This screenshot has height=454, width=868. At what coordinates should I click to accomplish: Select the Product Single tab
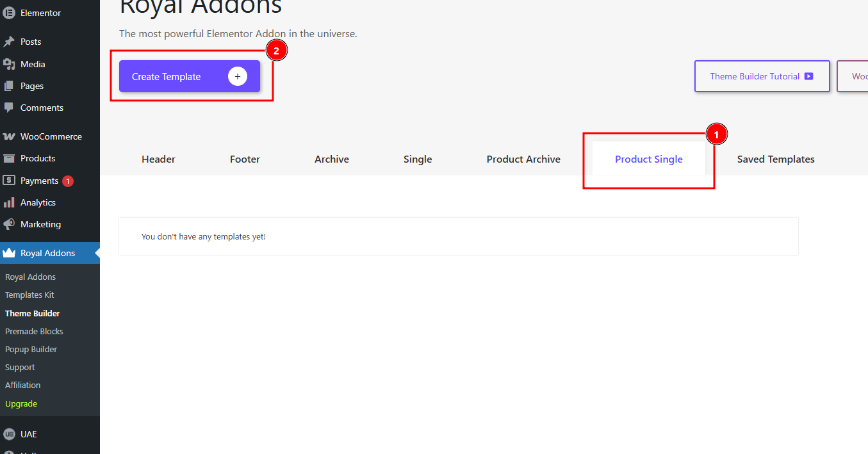(x=649, y=159)
